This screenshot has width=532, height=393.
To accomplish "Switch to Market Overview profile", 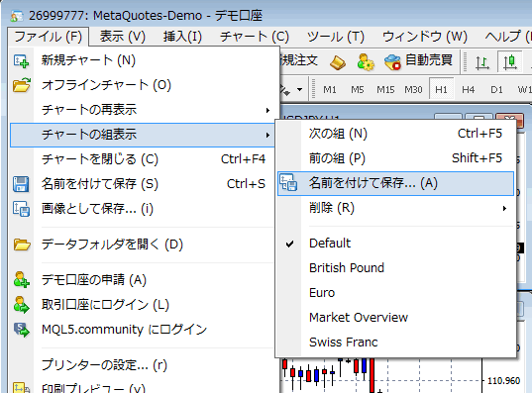I will (395, 318).
